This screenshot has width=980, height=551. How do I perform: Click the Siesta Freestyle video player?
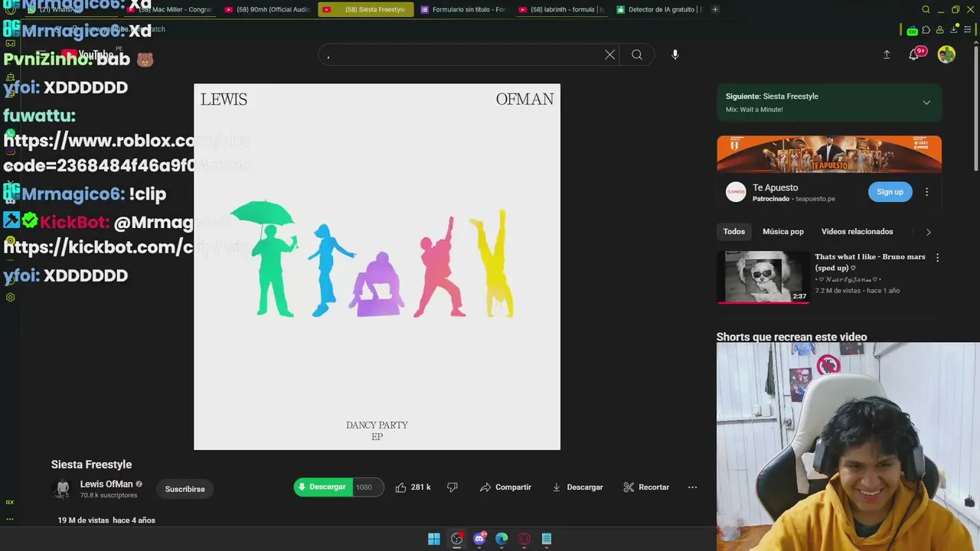coord(377,266)
